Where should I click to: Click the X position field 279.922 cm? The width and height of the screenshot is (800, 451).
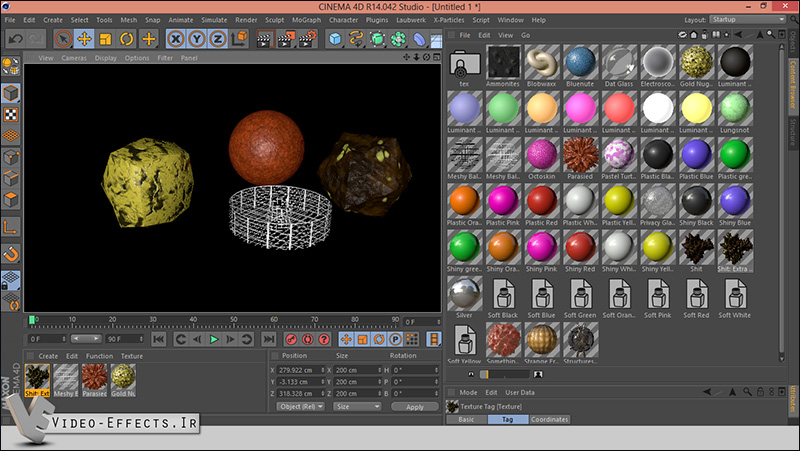point(298,370)
